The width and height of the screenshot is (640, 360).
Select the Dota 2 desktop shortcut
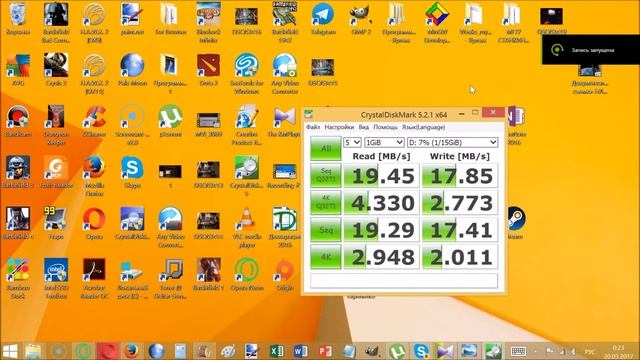tap(209, 69)
